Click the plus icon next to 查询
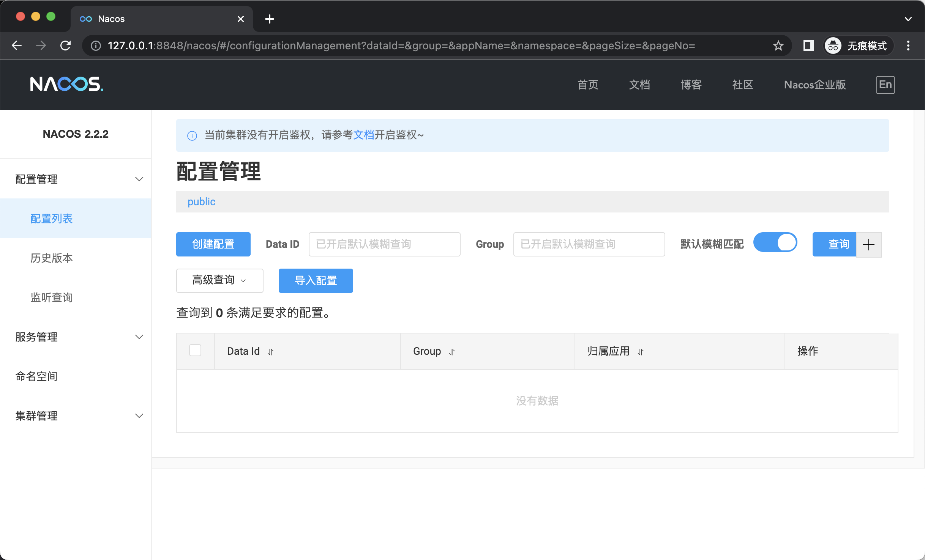The image size is (925, 560). coord(868,245)
